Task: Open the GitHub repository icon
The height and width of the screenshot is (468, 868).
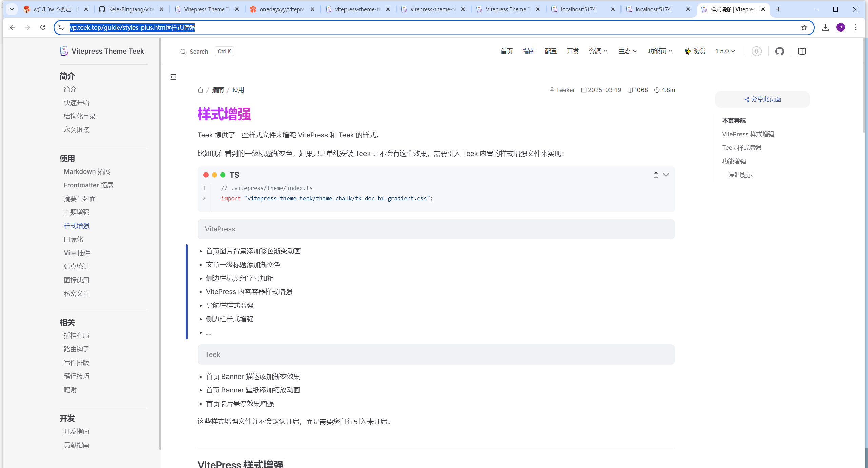Action: 780,51
